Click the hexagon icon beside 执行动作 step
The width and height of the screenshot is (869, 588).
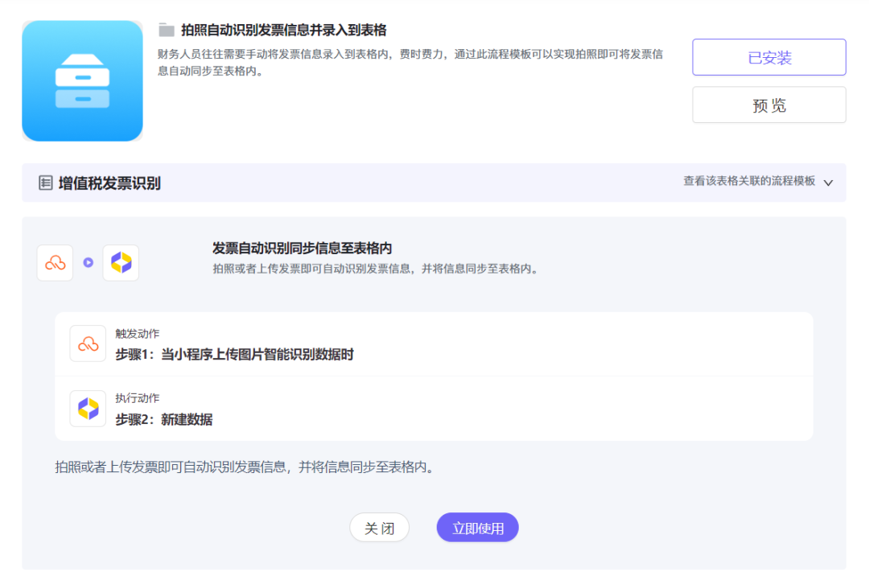[88, 409]
